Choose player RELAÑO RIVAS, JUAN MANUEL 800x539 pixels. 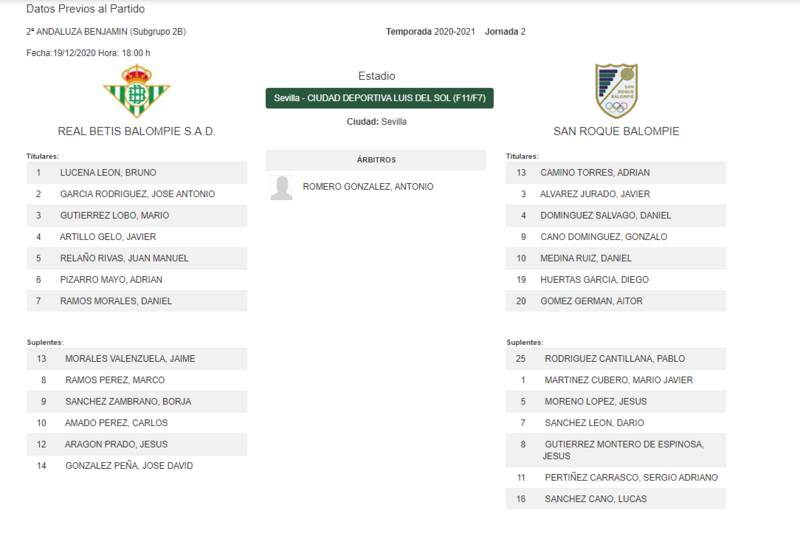click(x=137, y=258)
